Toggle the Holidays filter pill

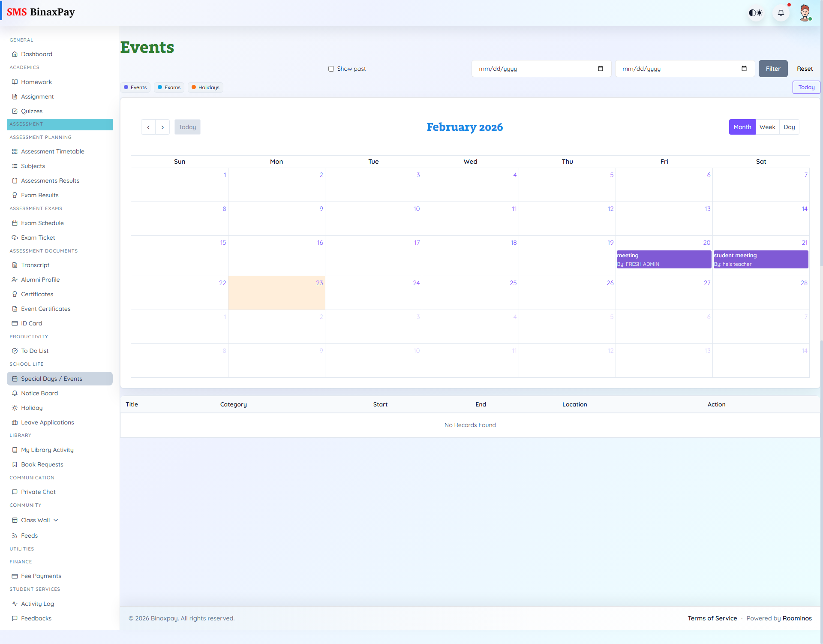[x=205, y=87]
